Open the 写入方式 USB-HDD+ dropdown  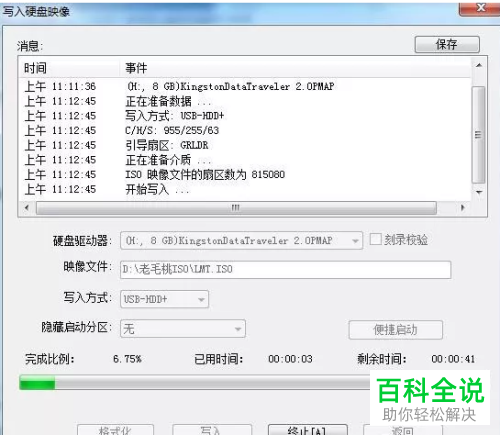tap(164, 299)
